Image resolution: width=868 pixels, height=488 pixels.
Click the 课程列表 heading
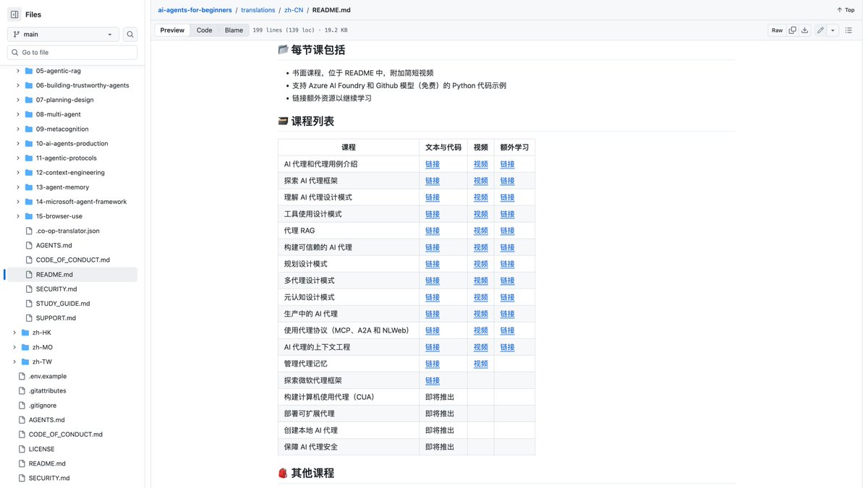(312, 121)
